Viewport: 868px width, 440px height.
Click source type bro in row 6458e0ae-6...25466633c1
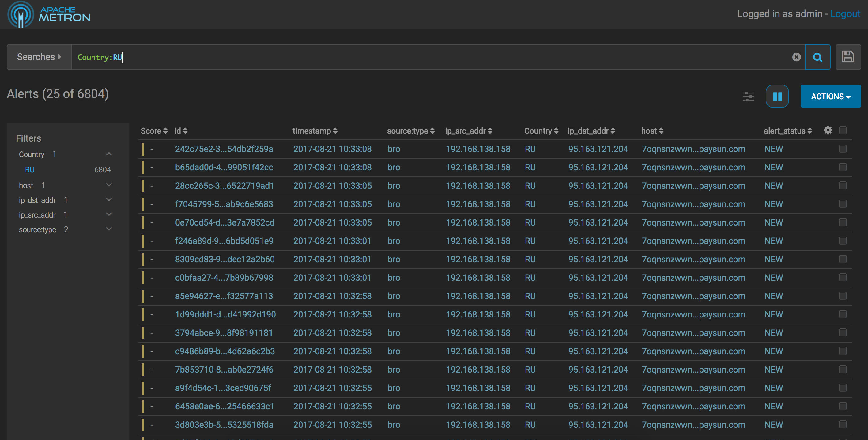tap(394, 406)
